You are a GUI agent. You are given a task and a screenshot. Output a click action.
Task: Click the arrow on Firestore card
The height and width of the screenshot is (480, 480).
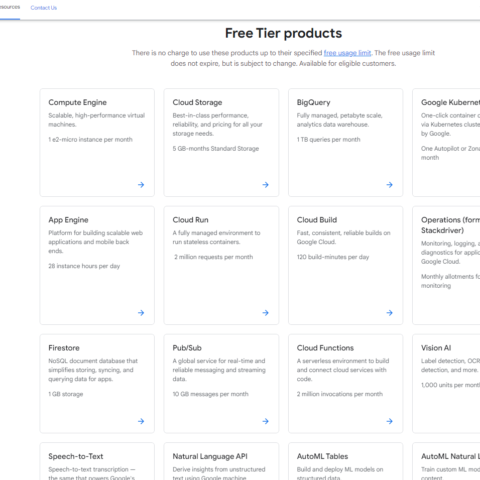(141, 421)
